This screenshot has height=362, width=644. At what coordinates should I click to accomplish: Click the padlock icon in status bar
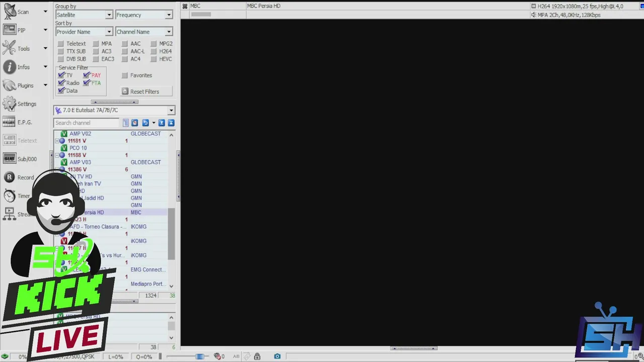(x=257, y=356)
